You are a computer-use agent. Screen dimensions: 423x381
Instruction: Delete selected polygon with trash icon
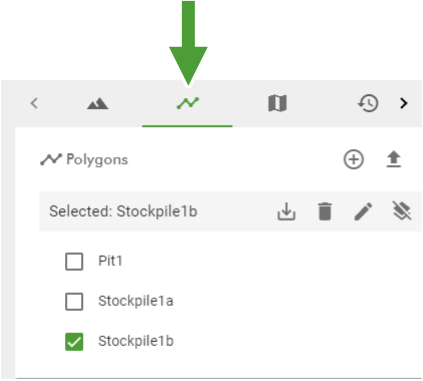coord(325,211)
